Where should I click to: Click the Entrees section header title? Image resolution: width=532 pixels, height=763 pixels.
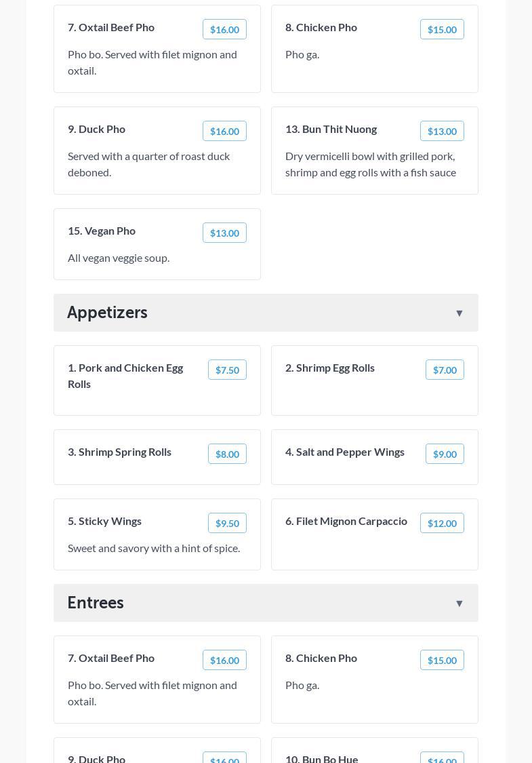[96, 602]
